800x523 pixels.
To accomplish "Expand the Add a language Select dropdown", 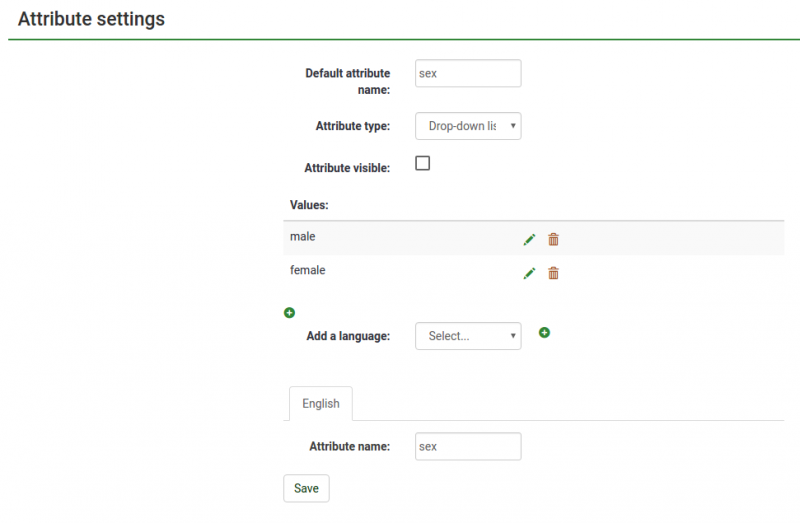I will (x=468, y=336).
